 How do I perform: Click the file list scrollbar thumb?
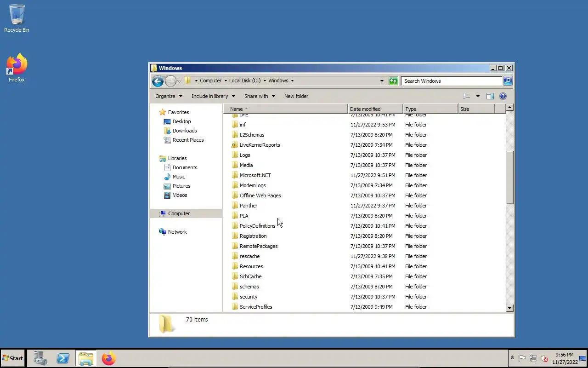pyautogui.click(x=509, y=177)
